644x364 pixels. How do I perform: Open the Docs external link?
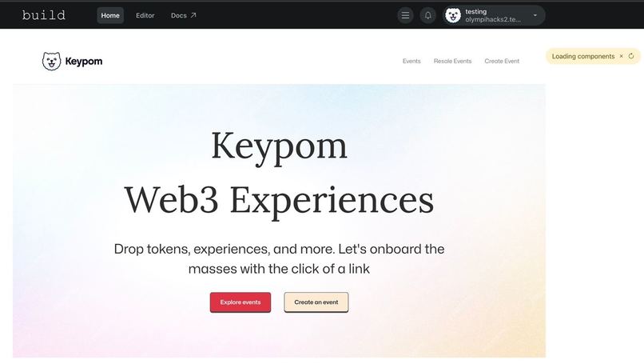(183, 15)
